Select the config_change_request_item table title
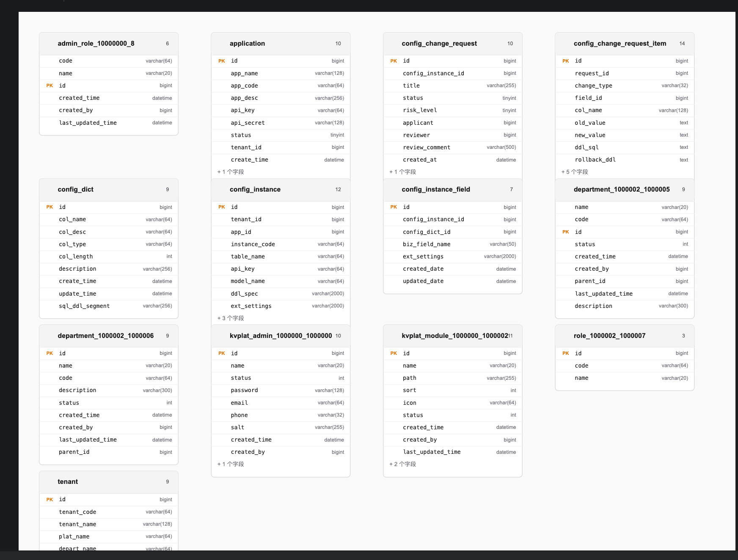 tap(620, 44)
